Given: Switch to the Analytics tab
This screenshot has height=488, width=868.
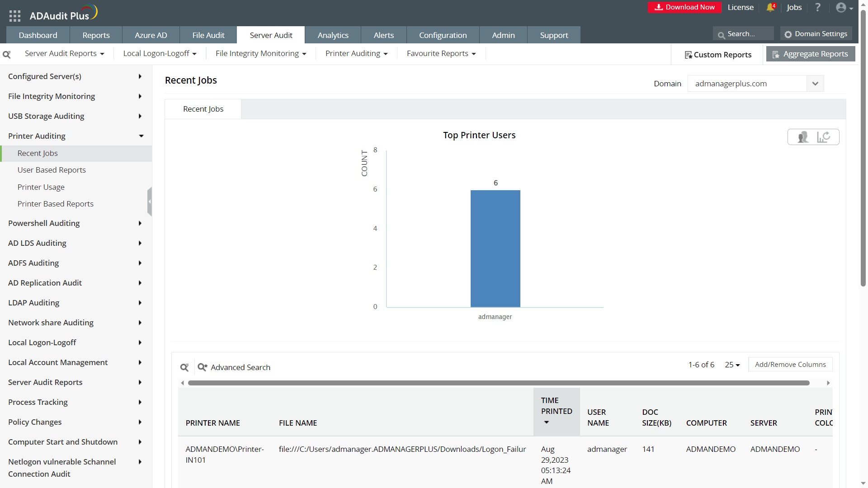Looking at the screenshot, I should point(333,35).
